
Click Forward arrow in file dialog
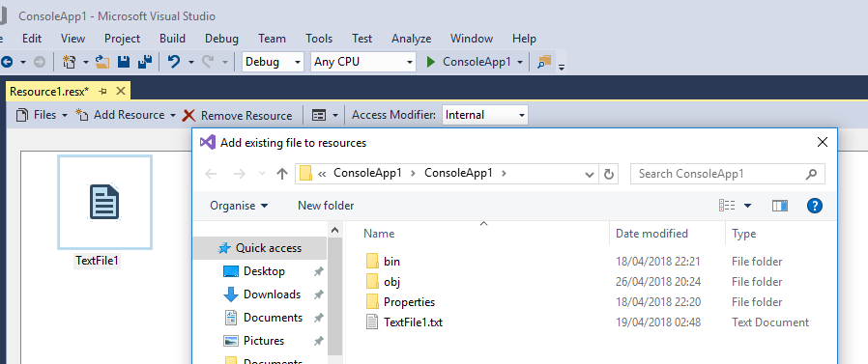(x=239, y=174)
